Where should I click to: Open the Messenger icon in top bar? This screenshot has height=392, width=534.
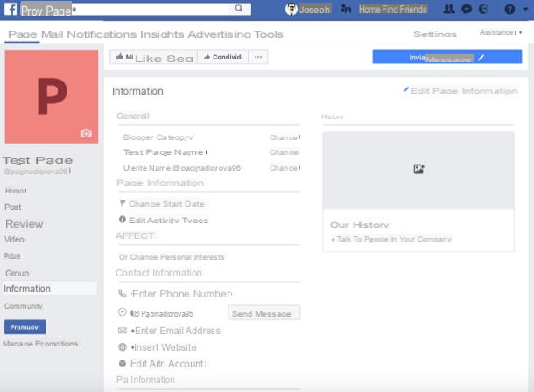coord(467,9)
